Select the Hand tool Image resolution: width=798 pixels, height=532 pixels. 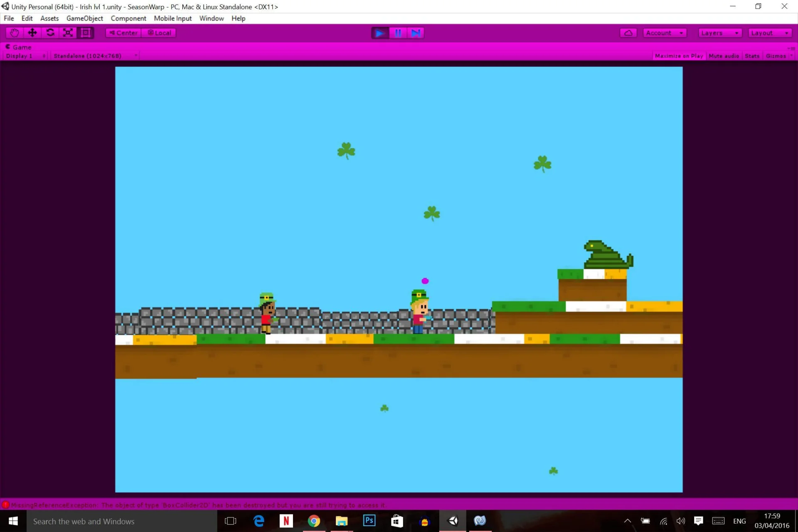pos(15,33)
